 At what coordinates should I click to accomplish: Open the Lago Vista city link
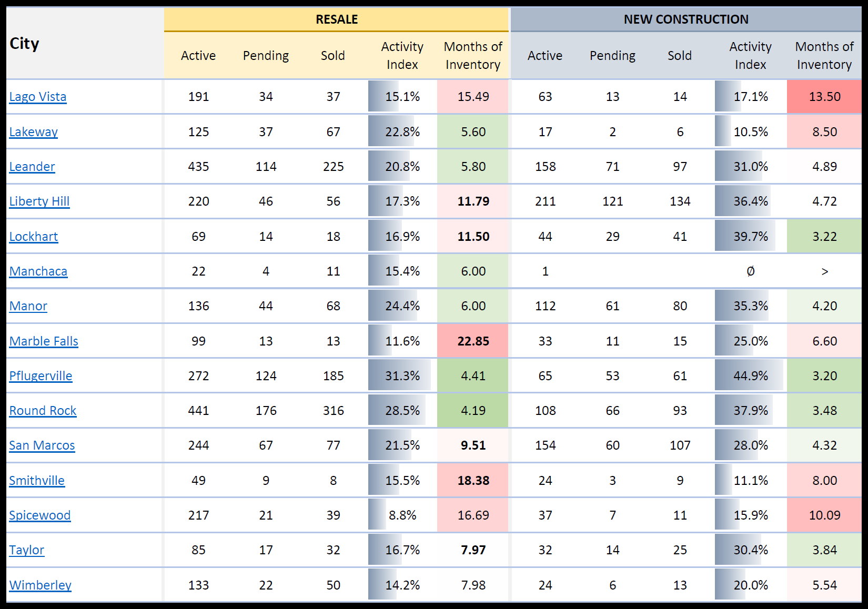click(x=38, y=97)
